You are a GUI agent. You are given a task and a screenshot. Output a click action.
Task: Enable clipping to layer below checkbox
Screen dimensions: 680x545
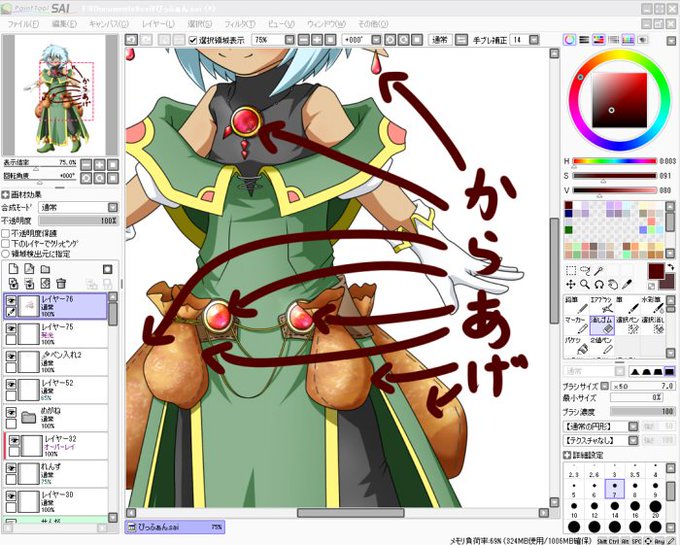click(x=6, y=244)
